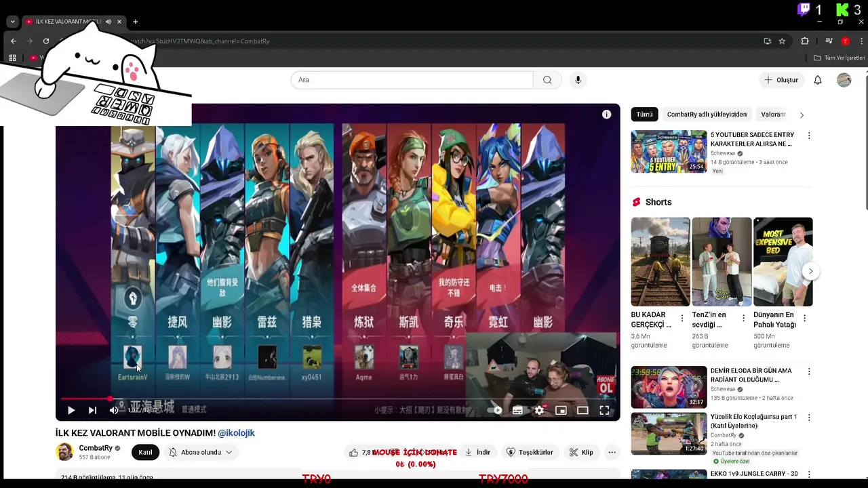This screenshot has height=488, width=868.
Task: Like the video with thumbs-up
Action: [354, 452]
